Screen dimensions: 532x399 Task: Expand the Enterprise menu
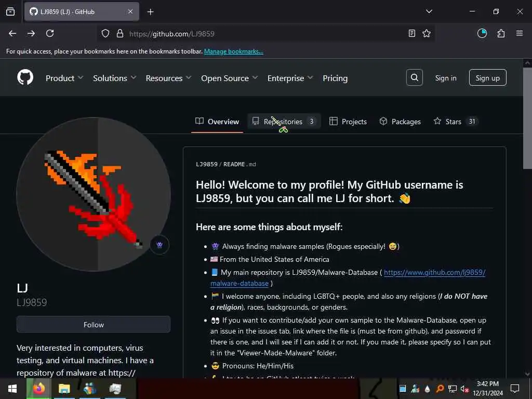(x=290, y=78)
